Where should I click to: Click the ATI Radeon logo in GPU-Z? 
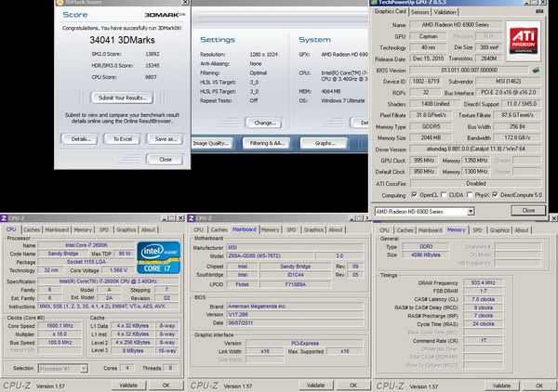tap(523, 41)
